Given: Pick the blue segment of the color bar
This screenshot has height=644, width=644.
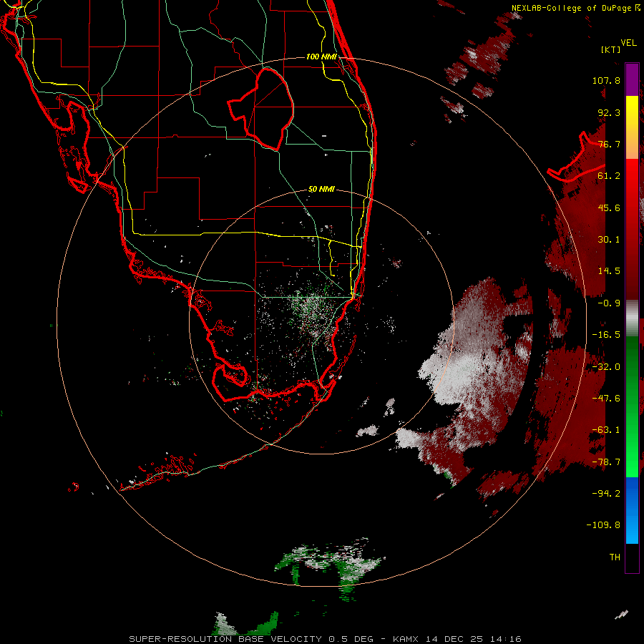Looking at the screenshot, I should point(632,510).
